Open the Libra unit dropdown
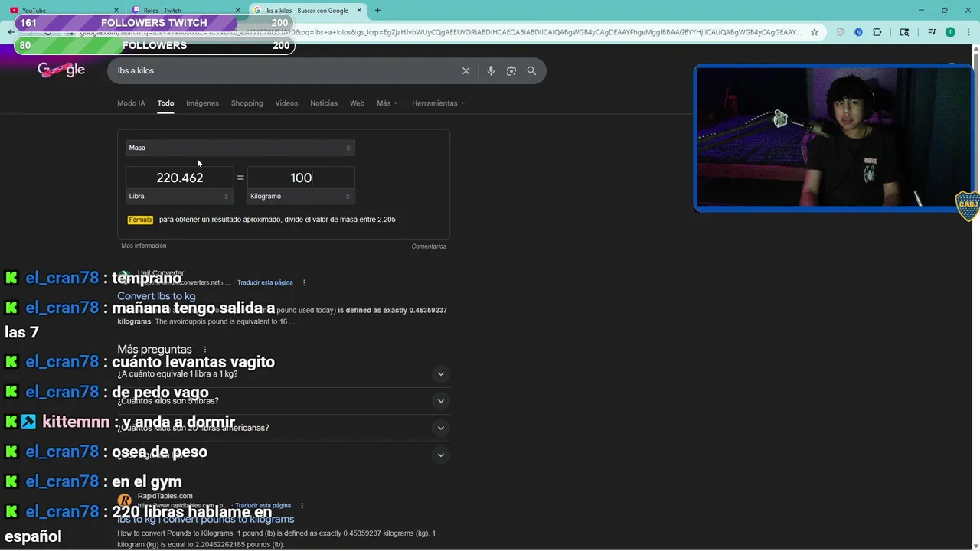 (x=180, y=197)
